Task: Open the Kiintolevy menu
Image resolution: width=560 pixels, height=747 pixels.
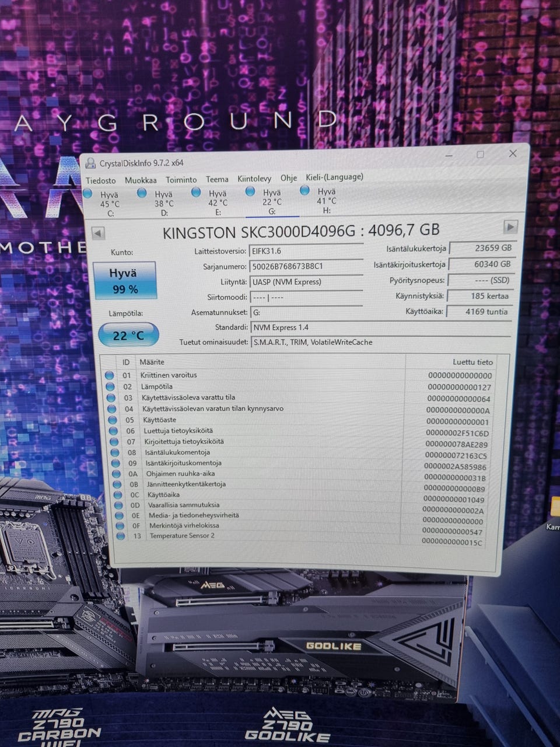Action: (254, 179)
